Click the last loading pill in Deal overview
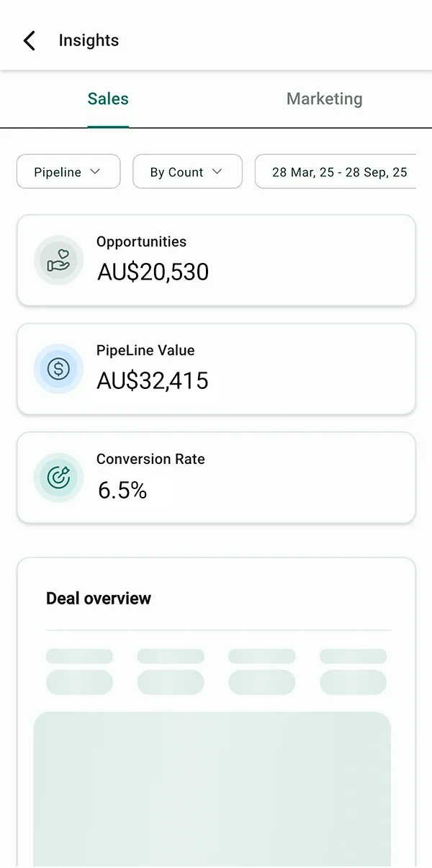 pyautogui.click(x=353, y=681)
